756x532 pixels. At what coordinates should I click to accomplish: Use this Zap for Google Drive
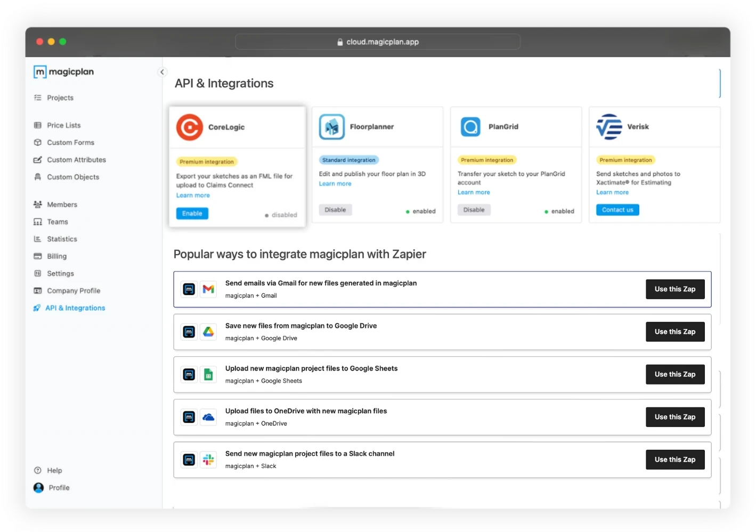point(675,332)
